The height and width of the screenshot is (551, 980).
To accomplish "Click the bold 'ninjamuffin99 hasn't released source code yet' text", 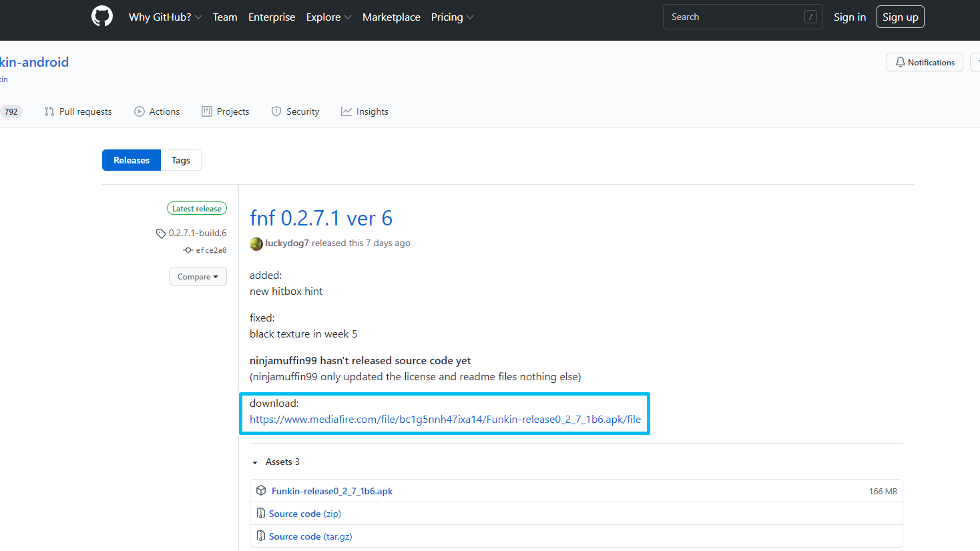I will [360, 361].
